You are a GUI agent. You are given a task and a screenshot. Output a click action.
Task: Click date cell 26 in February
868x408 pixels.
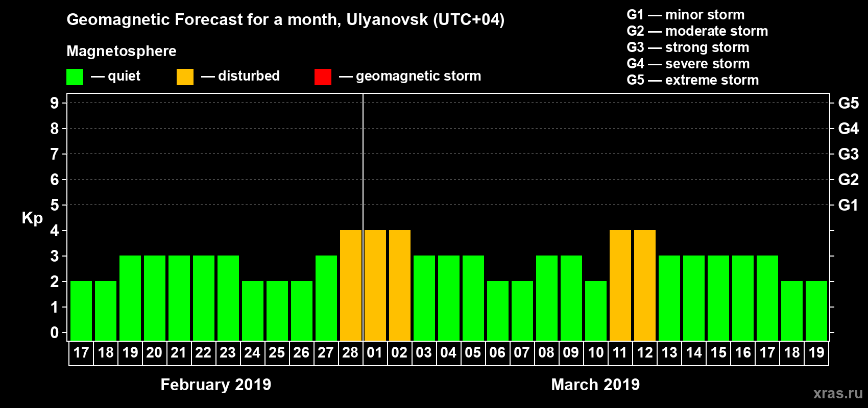pos(302,353)
